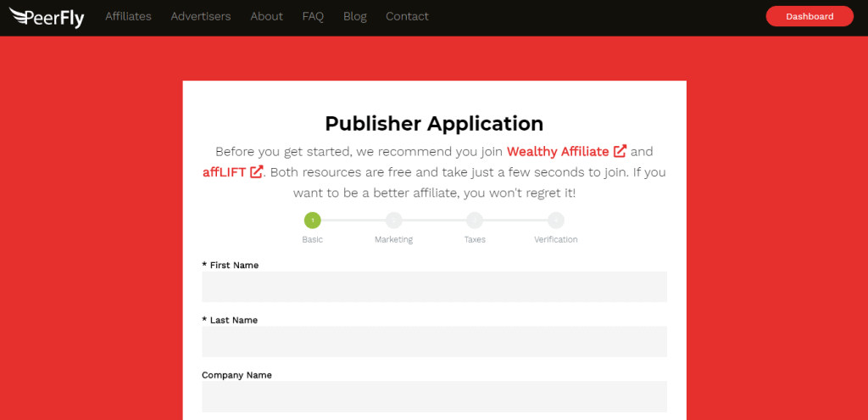Visit the Blog link in navigation
The height and width of the screenshot is (420, 868).
[x=355, y=17]
